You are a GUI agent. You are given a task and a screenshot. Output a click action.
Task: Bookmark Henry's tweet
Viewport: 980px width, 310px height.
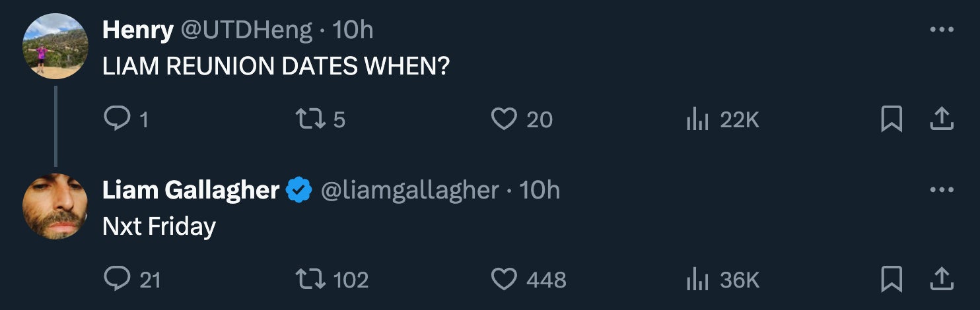pyautogui.click(x=892, y=119)
